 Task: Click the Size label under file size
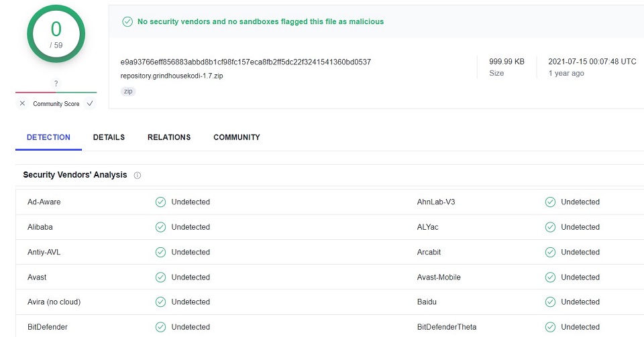click(x=496, y=74)
